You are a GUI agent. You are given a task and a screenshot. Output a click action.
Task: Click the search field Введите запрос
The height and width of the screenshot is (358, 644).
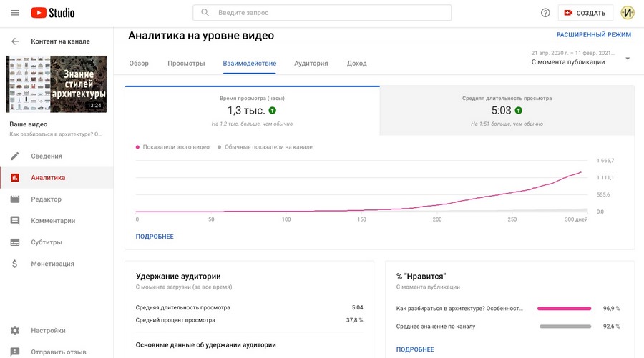point(322,13)
